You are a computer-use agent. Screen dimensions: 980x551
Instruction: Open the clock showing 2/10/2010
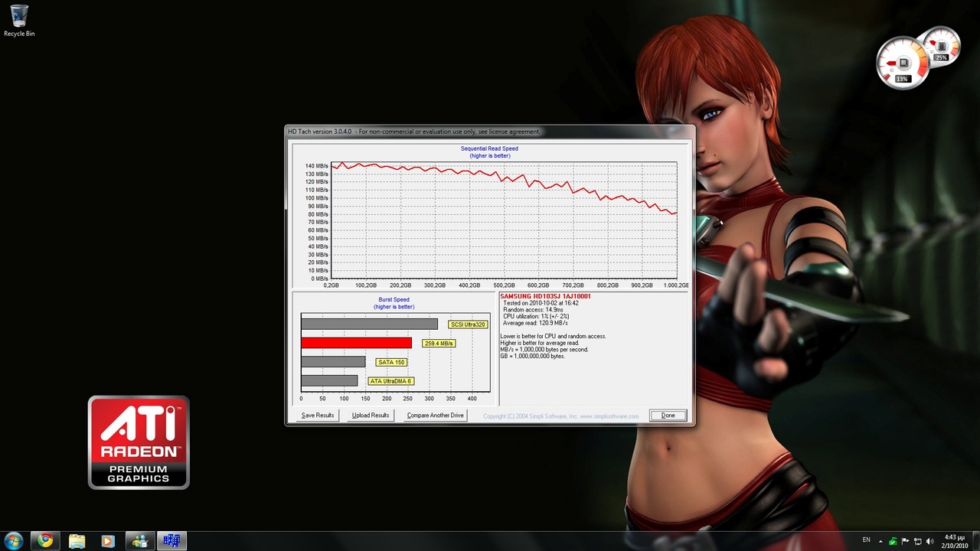955,541
